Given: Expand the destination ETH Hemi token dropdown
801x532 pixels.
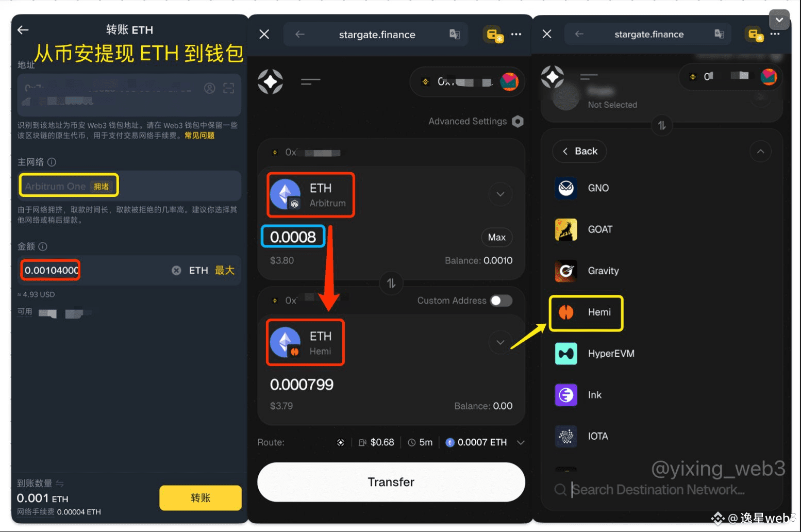Looking at the screenshot, I should point(500,342).
